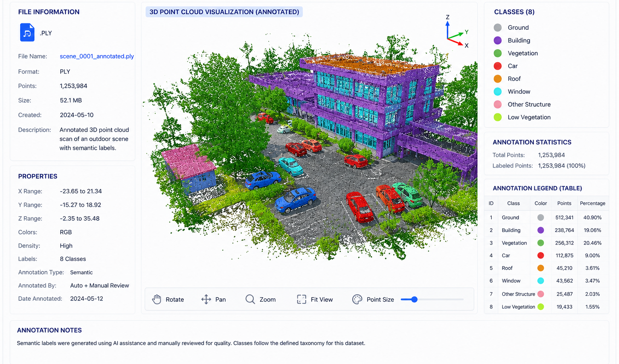Select Ground in the Classes list

[518, 27]
